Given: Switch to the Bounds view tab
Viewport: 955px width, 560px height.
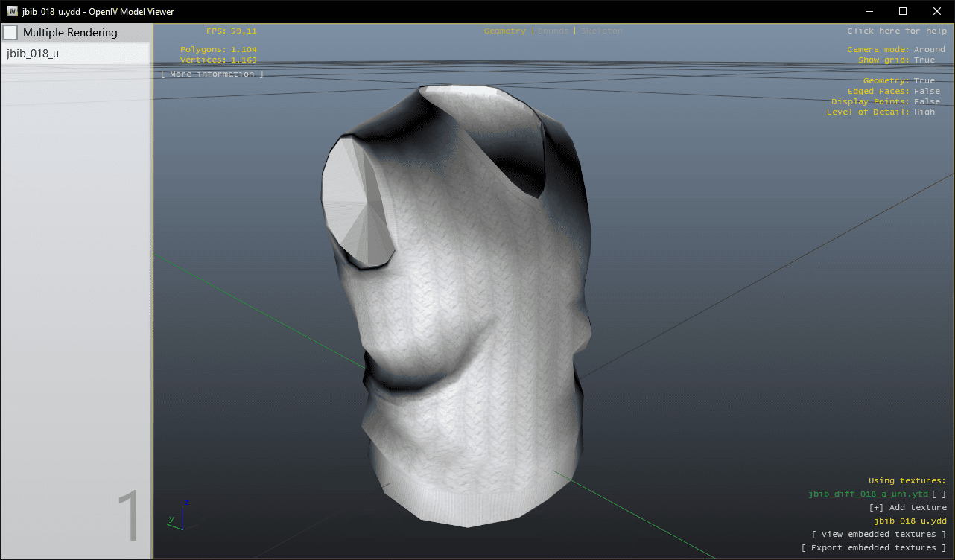Looking at the screenshot, I should point(553,31).
